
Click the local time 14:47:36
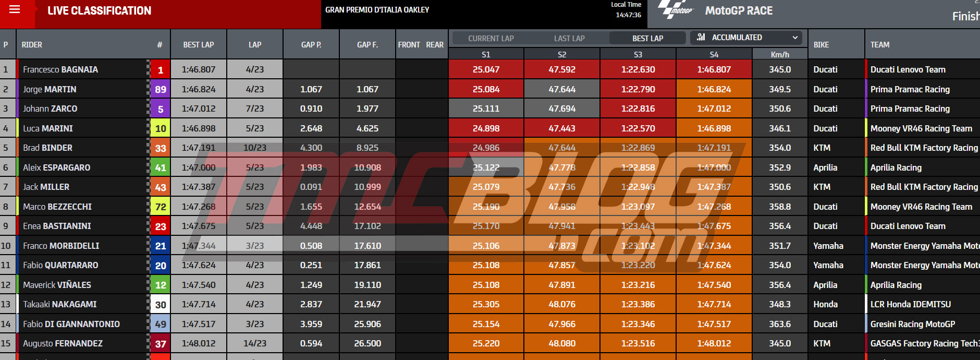point(629,15)
